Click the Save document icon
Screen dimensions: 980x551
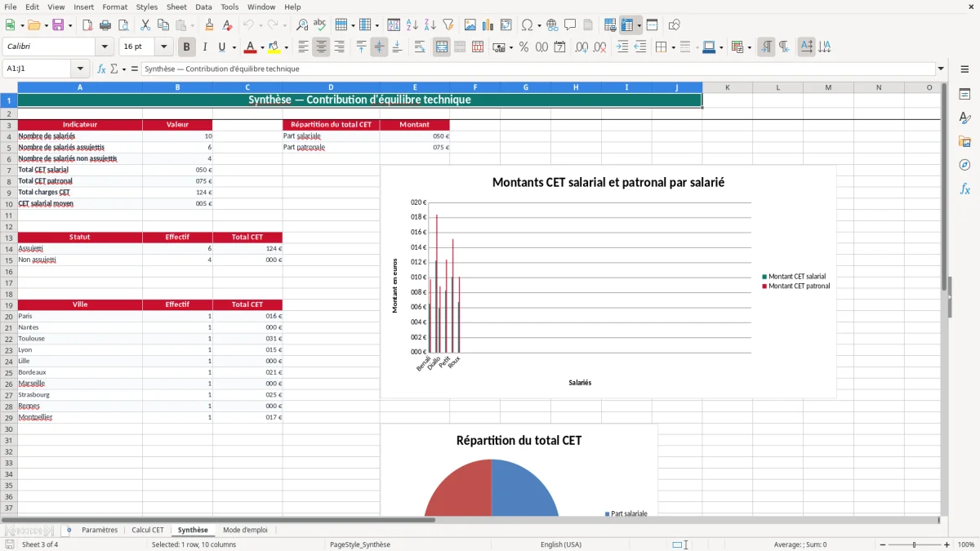point(58,25)
